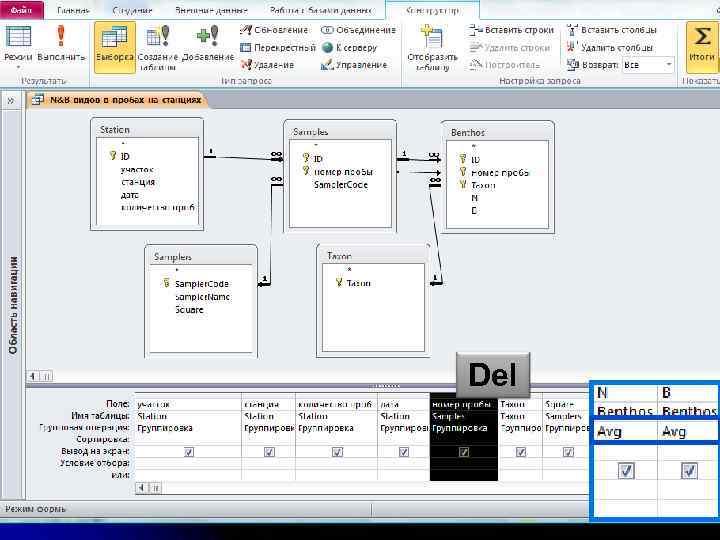Open the Режим view switcher
720x540 pixels.
tap(18, 44)
